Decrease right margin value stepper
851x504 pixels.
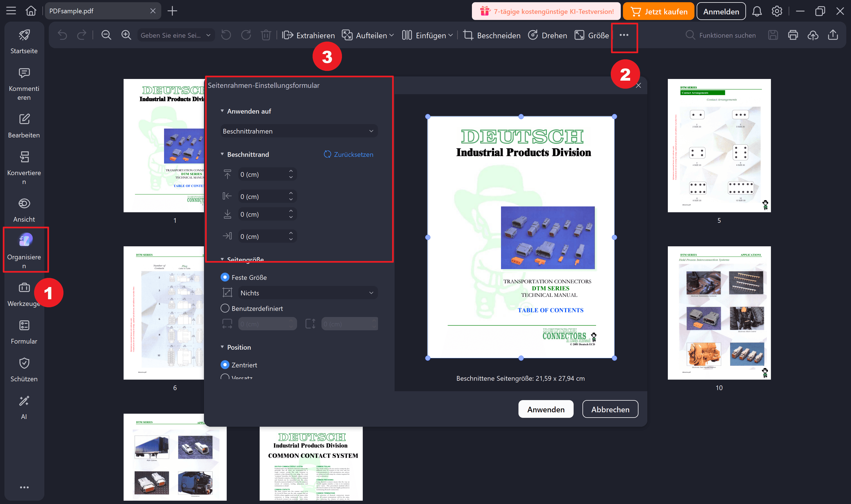tap(291, 239)
